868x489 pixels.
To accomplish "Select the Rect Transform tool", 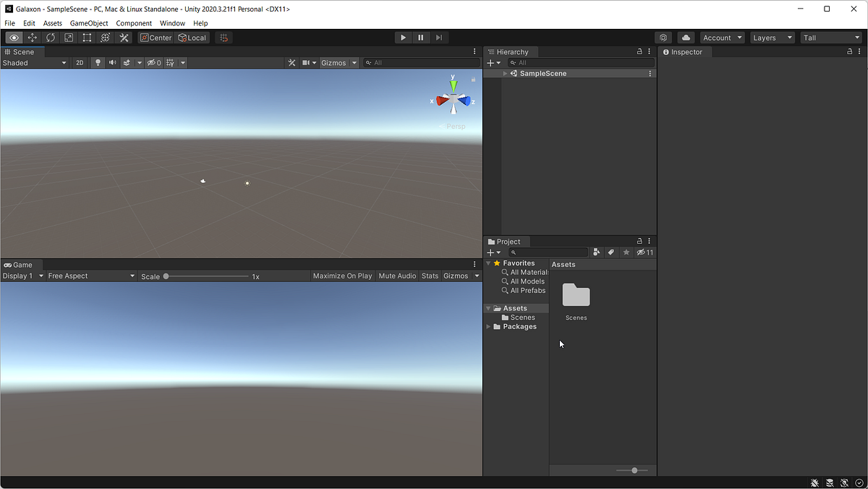I will tap(87, 37).
